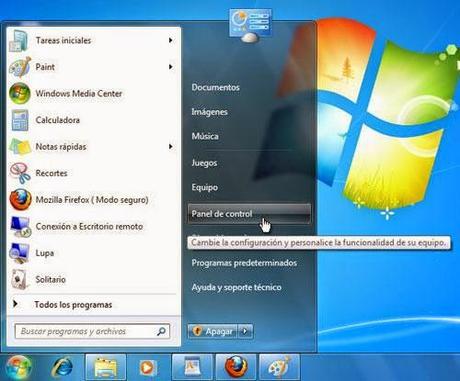Select the Conexión a Escritorio remoto label
460x381 pixels.
point(89,227)
